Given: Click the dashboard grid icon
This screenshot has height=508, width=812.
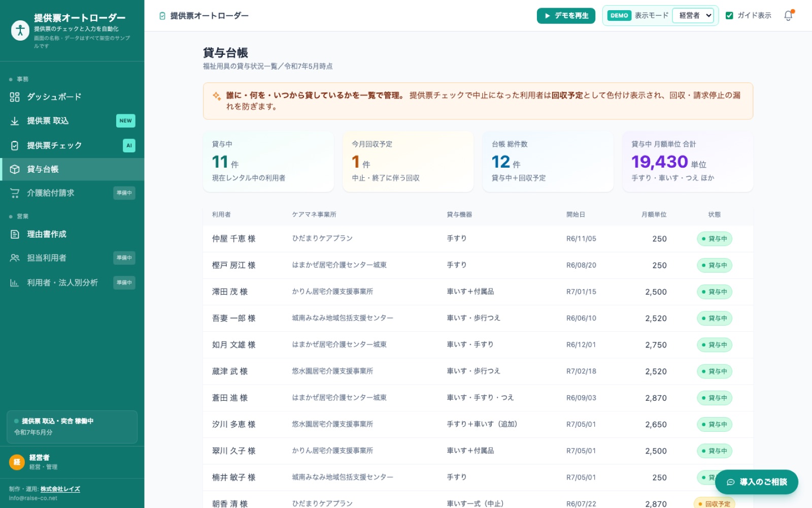Looking at the screenshot, I should click(15, 97).
